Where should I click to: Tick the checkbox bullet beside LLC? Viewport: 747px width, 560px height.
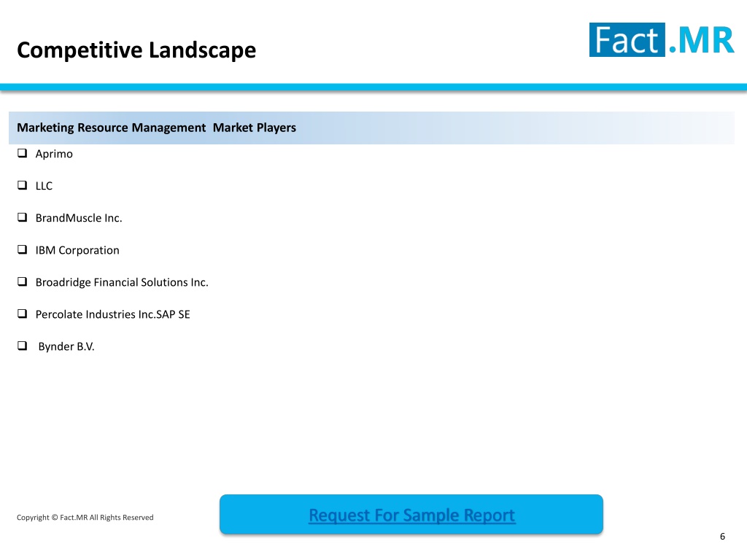tap(22, 185)
